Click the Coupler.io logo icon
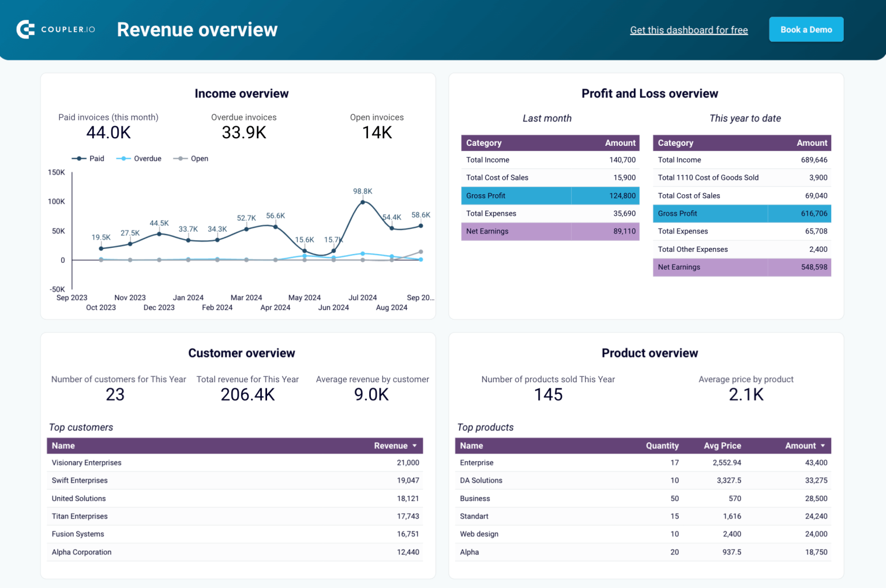Screen dimensions: 886x588 pos(24,29)
